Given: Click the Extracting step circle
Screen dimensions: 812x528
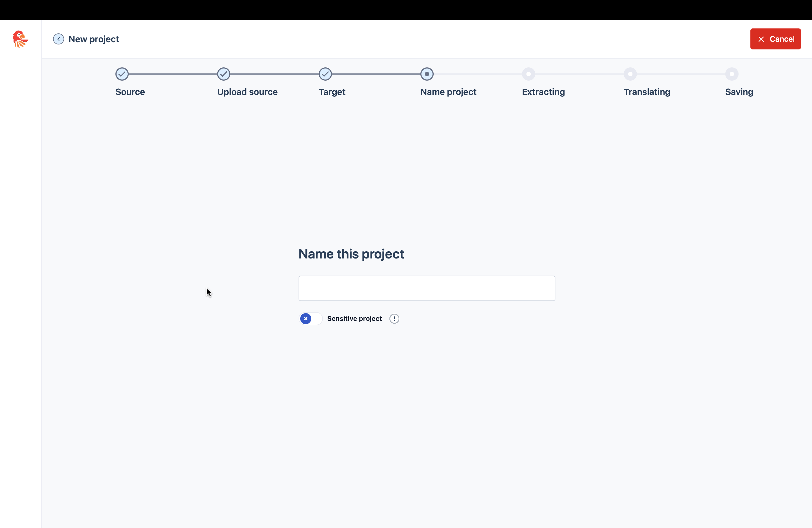Looking at the screenshot, I should 528,74.
